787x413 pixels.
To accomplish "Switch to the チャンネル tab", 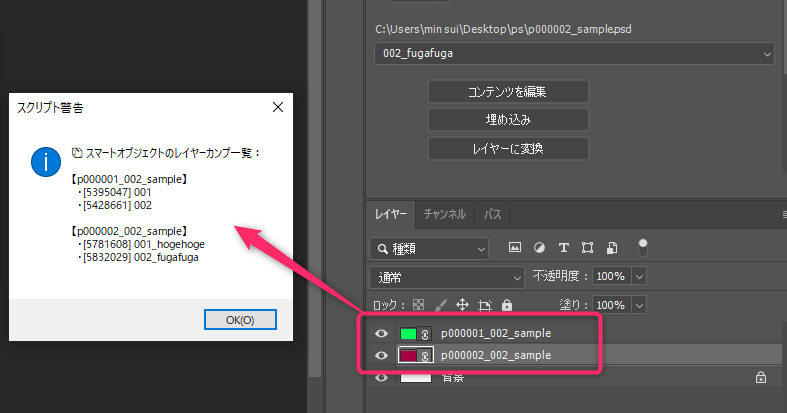I will [444, 214].
